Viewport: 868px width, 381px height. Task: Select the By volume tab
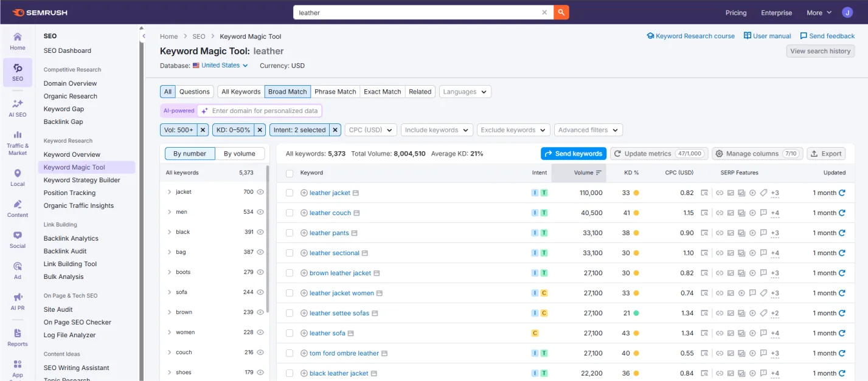tap(240, 154)
